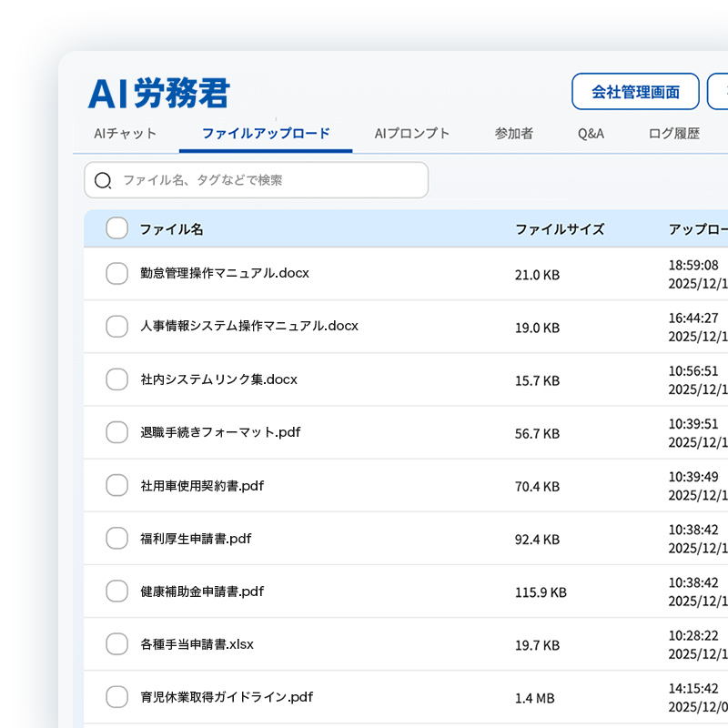The image size is (728, 728).
Task: Click the magnifier search icon
Action: [103, 180]
